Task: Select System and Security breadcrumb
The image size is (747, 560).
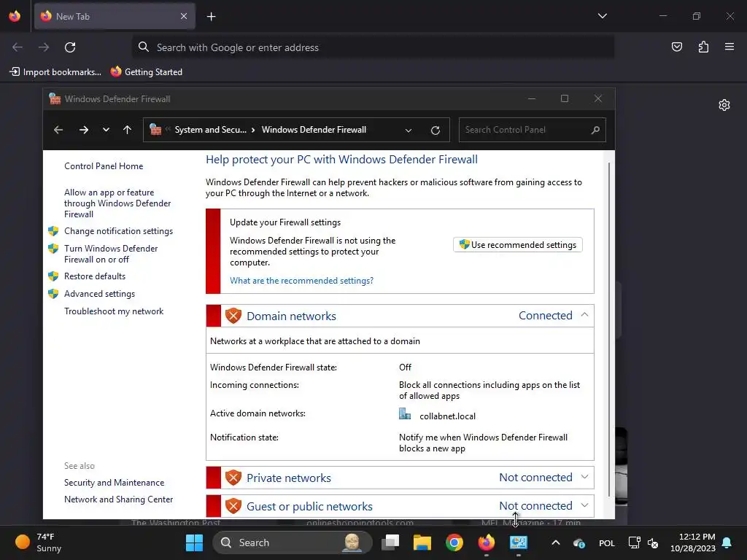Action: coord(211,130)
